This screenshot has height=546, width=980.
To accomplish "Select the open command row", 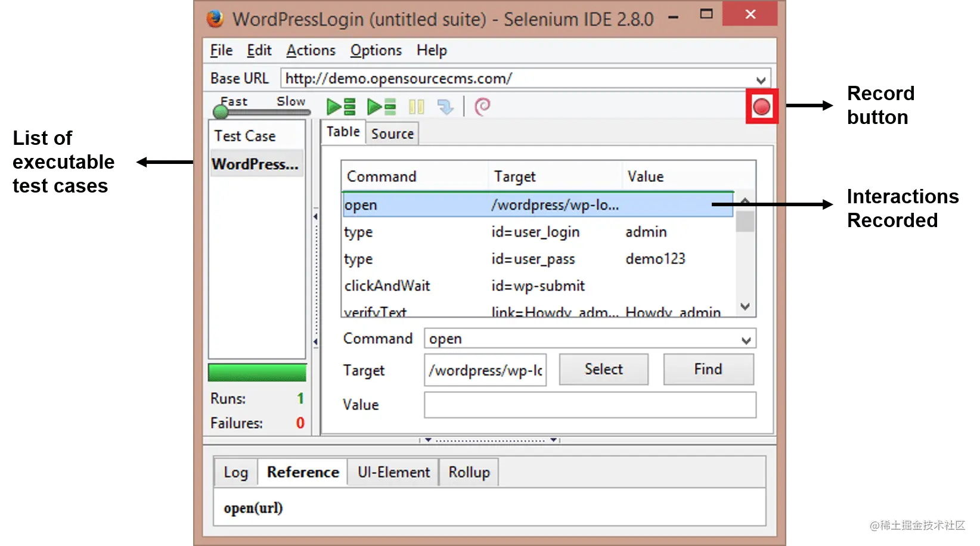I will 538,205.
